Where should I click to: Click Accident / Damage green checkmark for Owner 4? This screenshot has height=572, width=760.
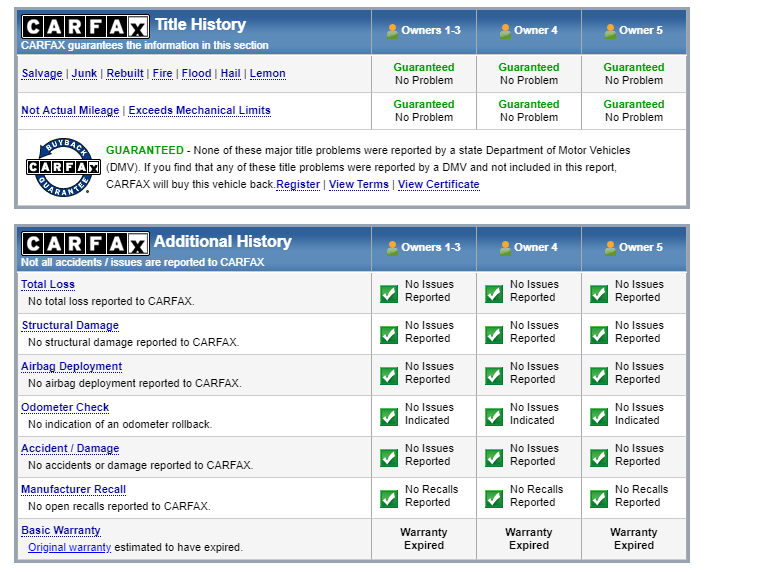point(494,458)
